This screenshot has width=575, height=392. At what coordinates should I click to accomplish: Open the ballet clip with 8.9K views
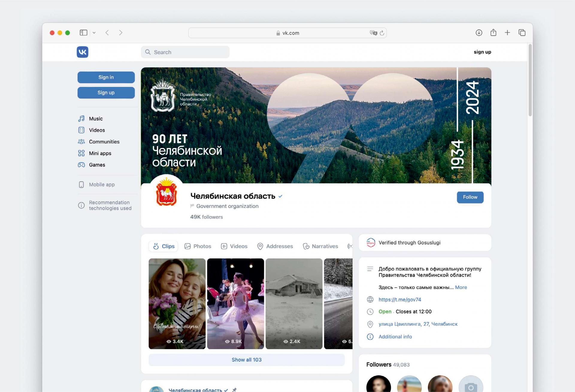tap(236, 304)
